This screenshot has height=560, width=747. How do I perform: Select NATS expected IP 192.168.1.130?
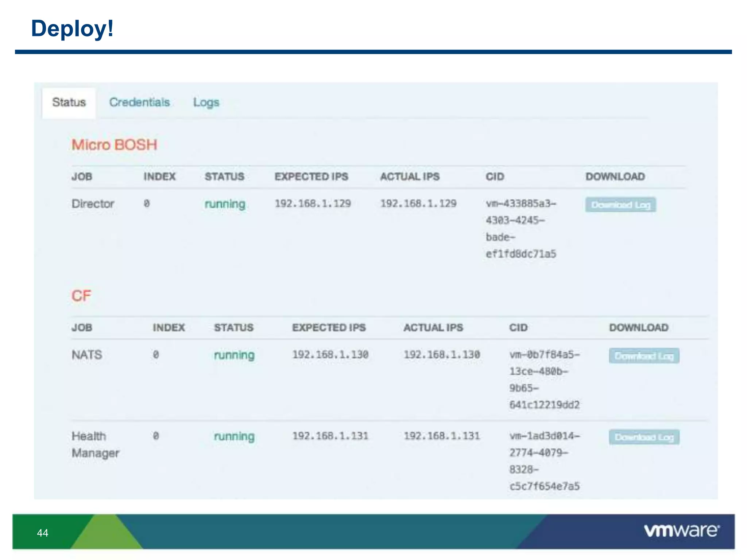[x=330, y=355]
